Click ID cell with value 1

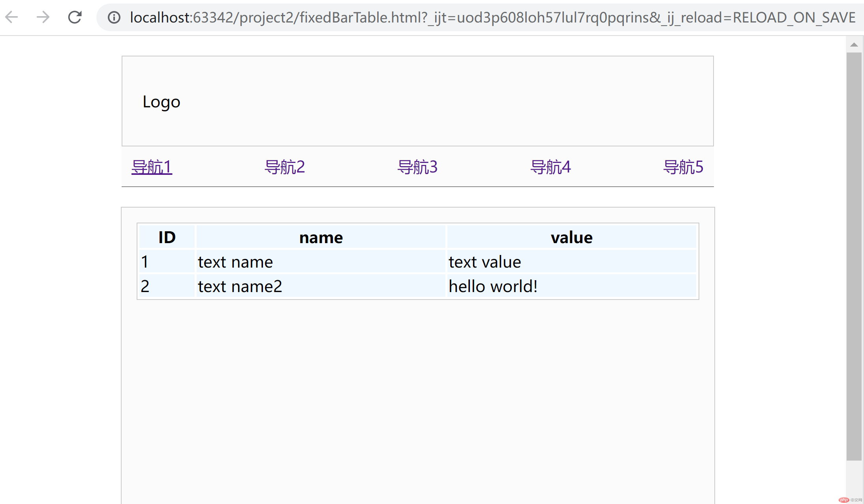pyautogui.click(x=167, y=262)
